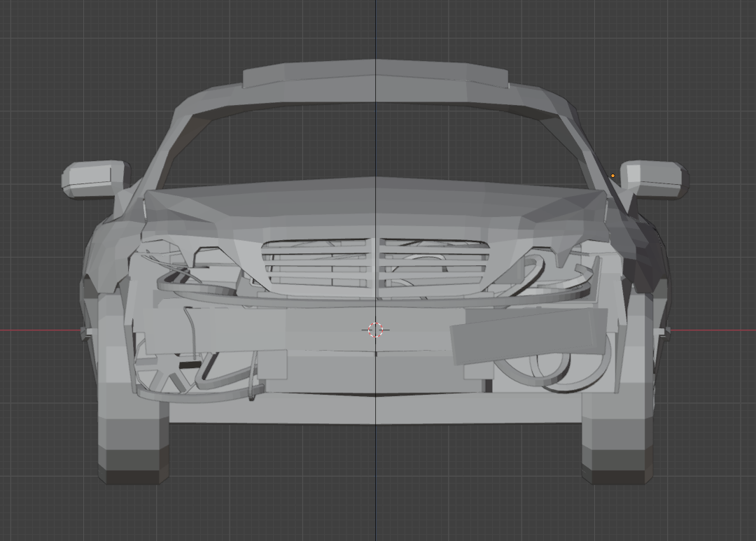The height and width of the screenshot is (541, 756).
Task: Select the orange object origin dot
Action: tap(612, 176)
